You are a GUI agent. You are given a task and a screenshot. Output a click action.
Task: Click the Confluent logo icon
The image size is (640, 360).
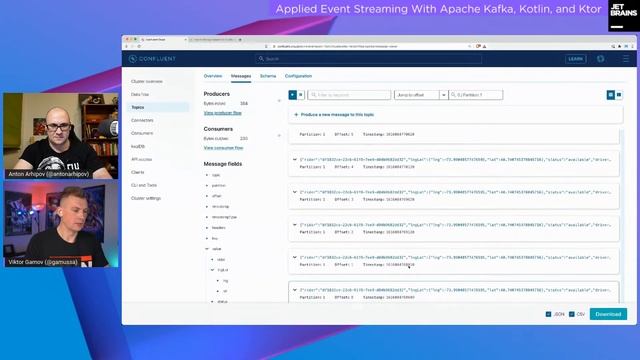pos(132,59)
